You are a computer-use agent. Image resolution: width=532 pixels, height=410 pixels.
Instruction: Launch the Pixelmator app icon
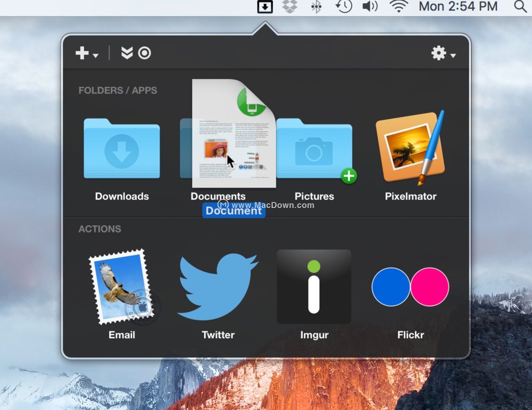point(410,147)
